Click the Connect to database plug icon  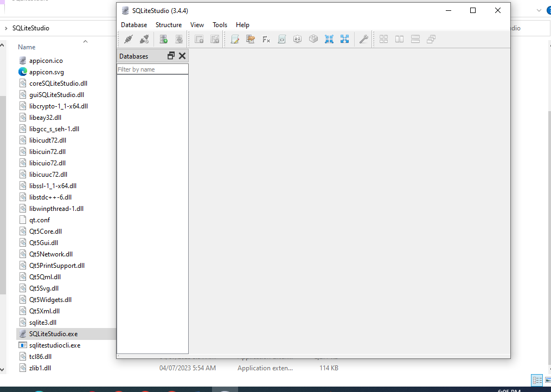129,39
